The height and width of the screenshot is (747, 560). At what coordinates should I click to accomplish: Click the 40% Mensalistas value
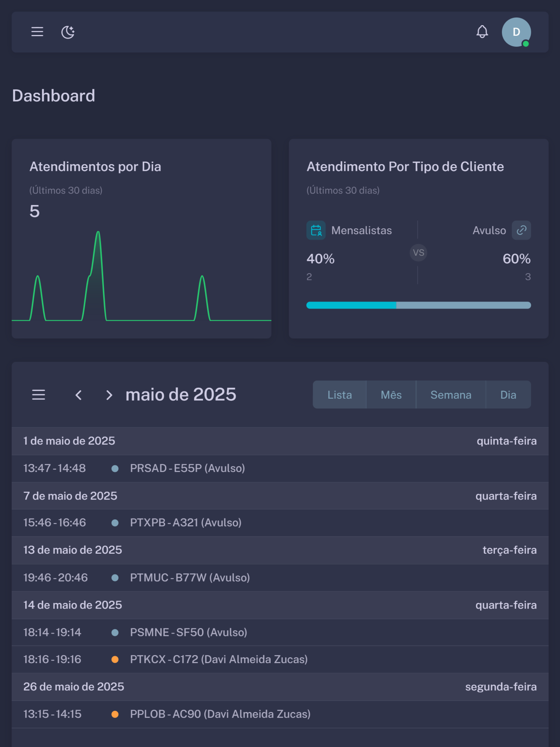point(320,259)
